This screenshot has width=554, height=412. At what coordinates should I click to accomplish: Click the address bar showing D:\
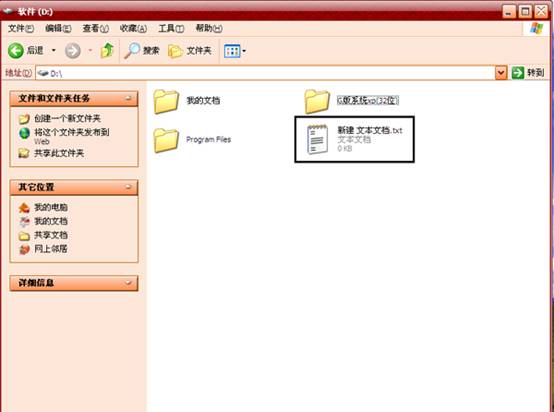(x=265, y=73)
